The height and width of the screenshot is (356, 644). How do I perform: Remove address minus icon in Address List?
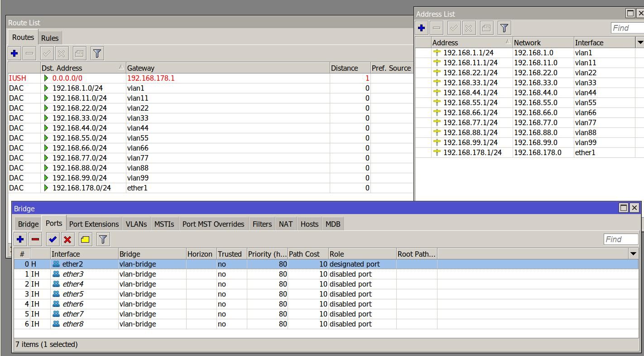(x=437, y=28)
